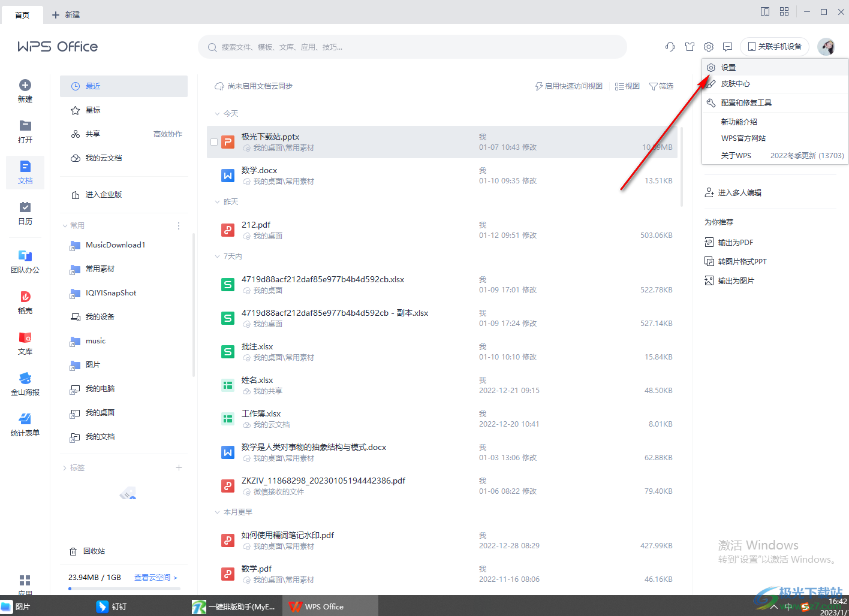Select 最近 in the navigation list
The height and width of the screenshot is (616, 849).
124,86
